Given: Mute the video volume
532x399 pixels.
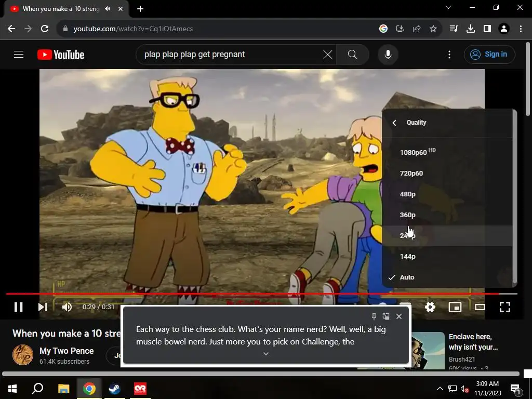Looking at the screenshot, I should point(67,307).
